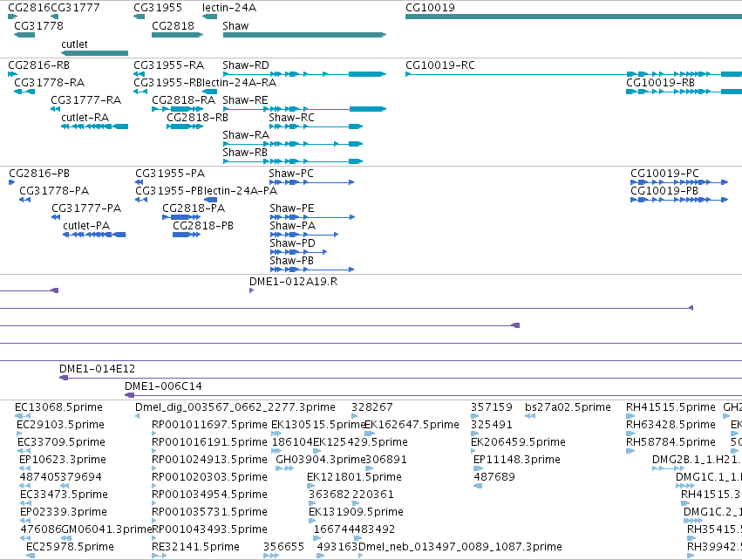Select protein Shaw-PC
Screen dimensions: 742x560
pos(311,182)
